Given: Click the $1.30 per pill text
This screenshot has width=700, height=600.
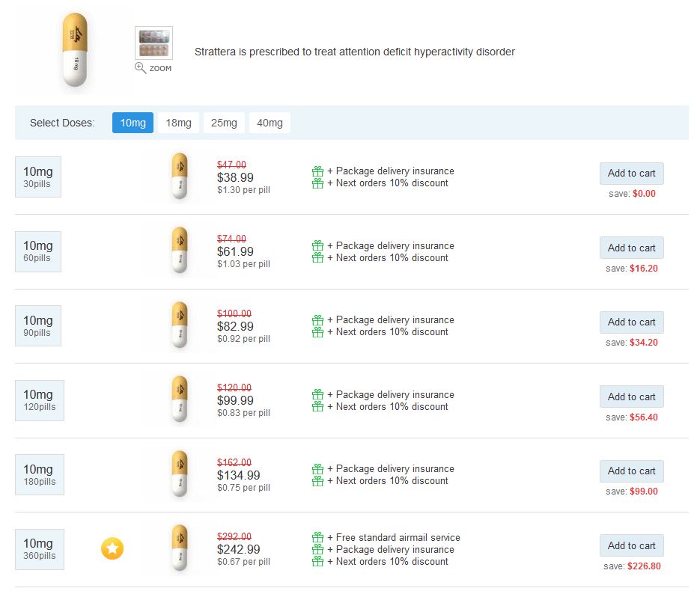Looking at the screenshot, I should pos(243,189).
